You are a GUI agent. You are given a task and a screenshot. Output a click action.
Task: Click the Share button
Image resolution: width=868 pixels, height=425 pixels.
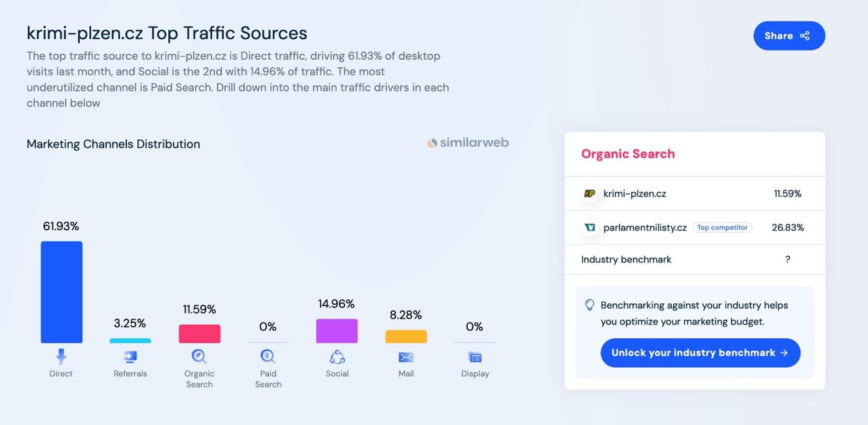point(789,36)
